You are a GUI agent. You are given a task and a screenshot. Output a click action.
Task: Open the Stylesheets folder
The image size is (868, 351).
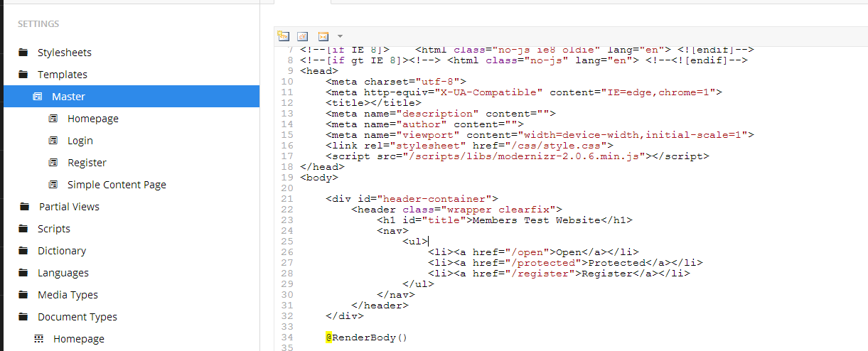[65, 53]
